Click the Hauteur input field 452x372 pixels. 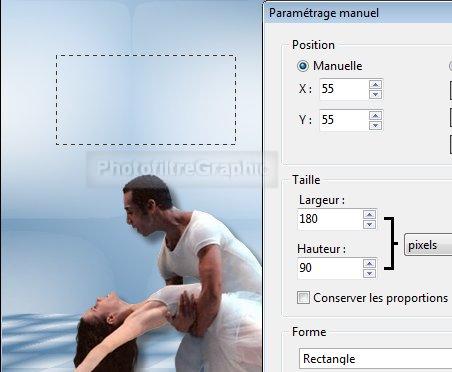point(329,268)
